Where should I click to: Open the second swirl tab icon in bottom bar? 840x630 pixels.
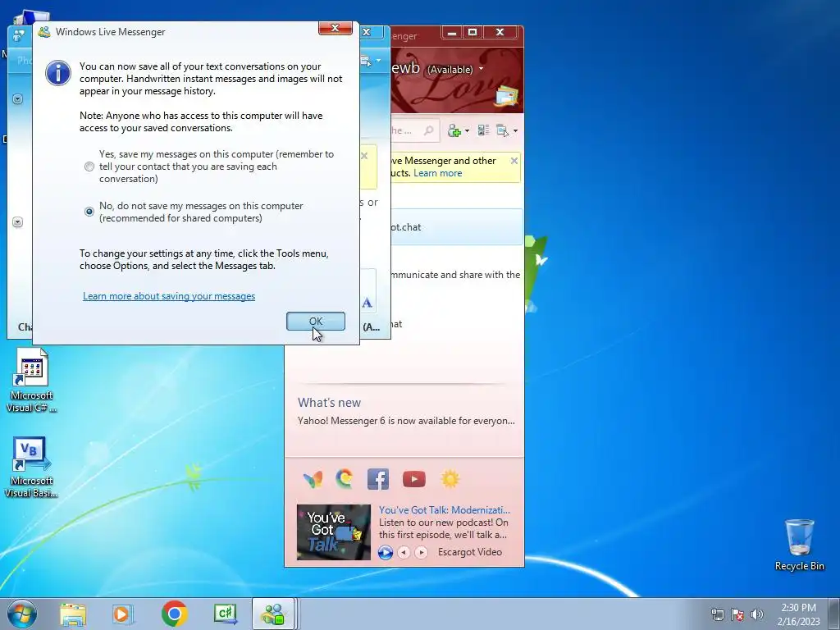click(x=345, y=478)
